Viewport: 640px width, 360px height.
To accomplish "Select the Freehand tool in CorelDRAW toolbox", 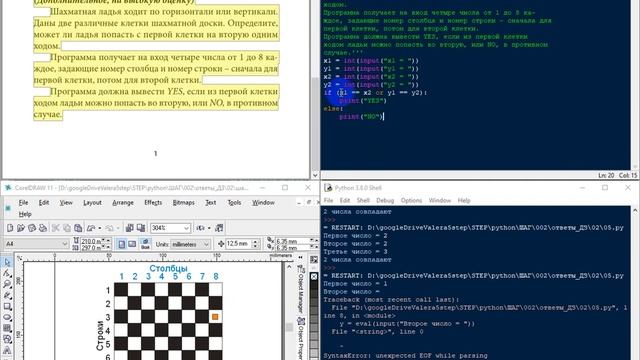I will 7,295.
